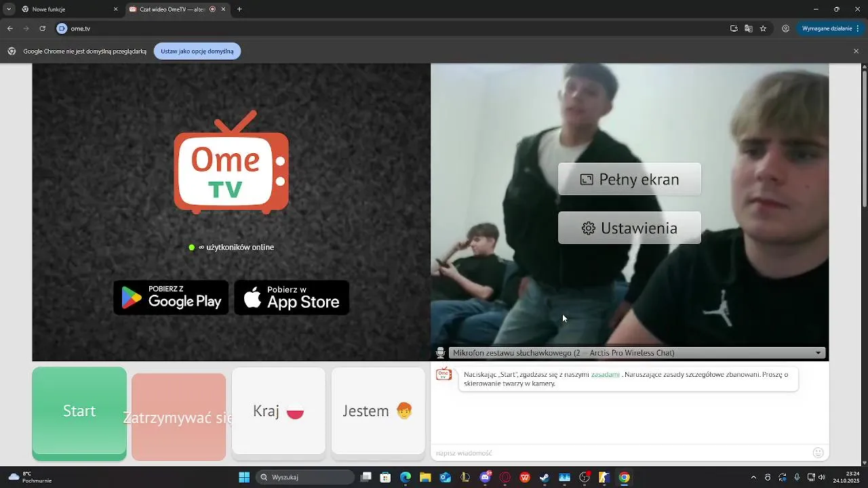Close the OmeTV browser tab

click(x=223, y=9)
